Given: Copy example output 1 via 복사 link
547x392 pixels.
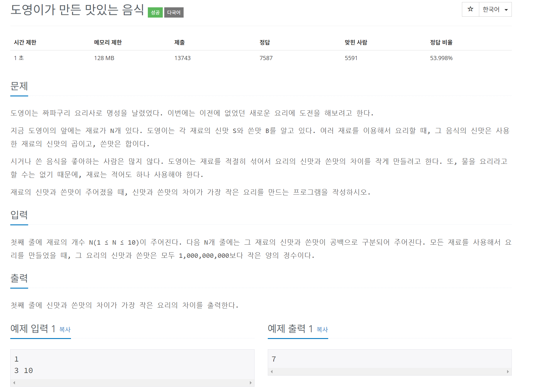Looking at the screenshot, I should click(x=322, y=329).
